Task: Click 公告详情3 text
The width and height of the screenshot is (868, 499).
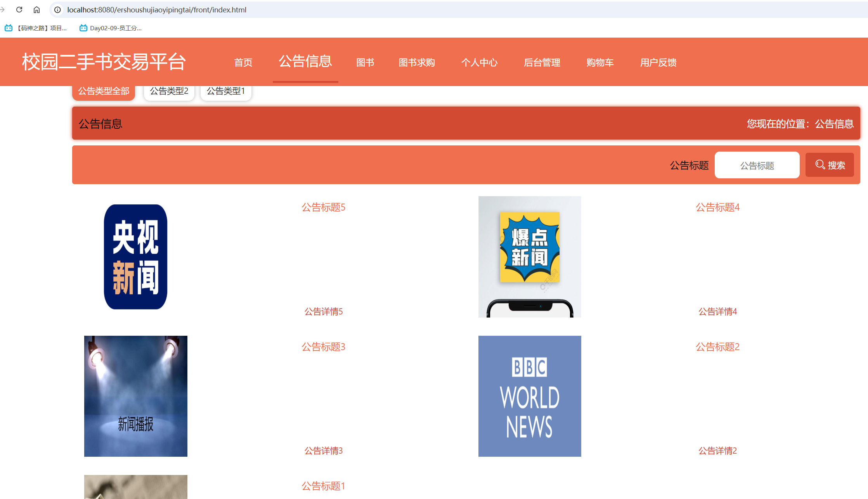Action: [324, 451]
